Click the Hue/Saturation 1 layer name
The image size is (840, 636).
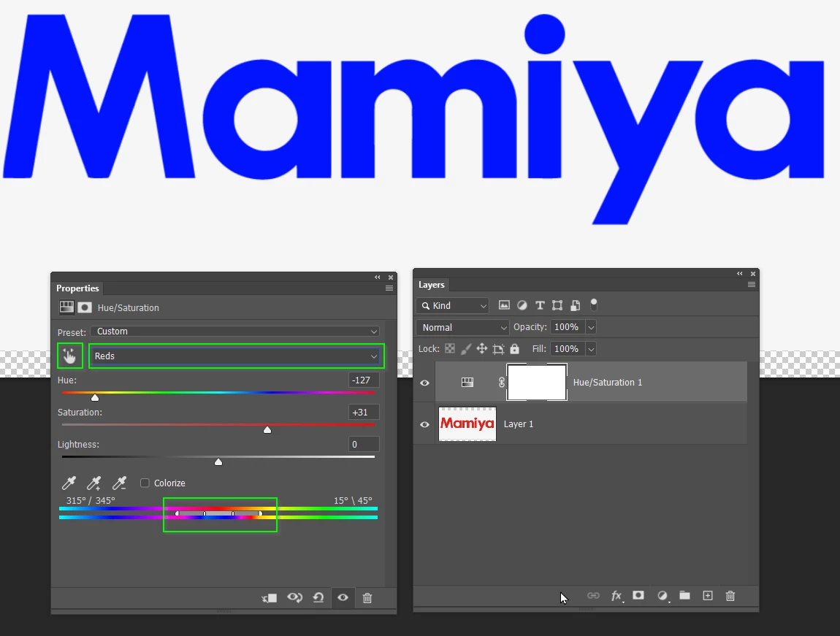pyautogui.click(x=608, y=382)
